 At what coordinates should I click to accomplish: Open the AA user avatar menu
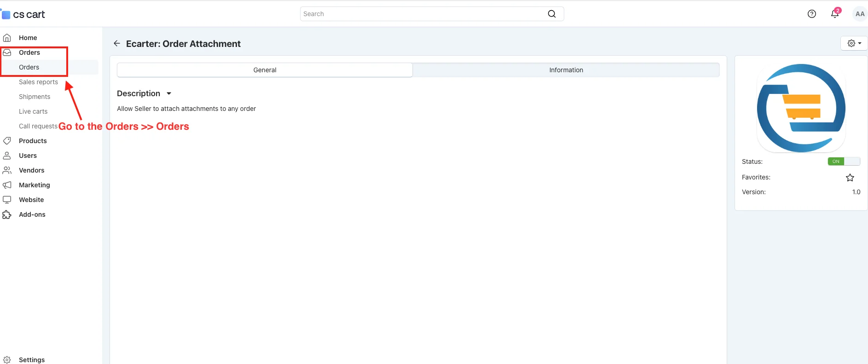pos(859,14)
